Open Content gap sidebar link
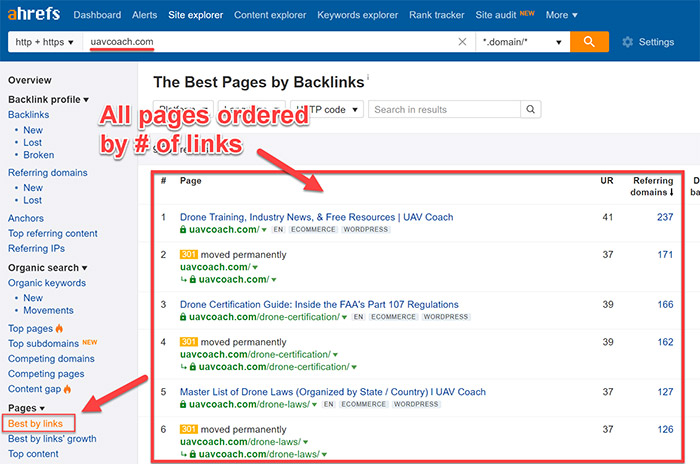Viewport: 700px width, 464px height. (34, 389)
